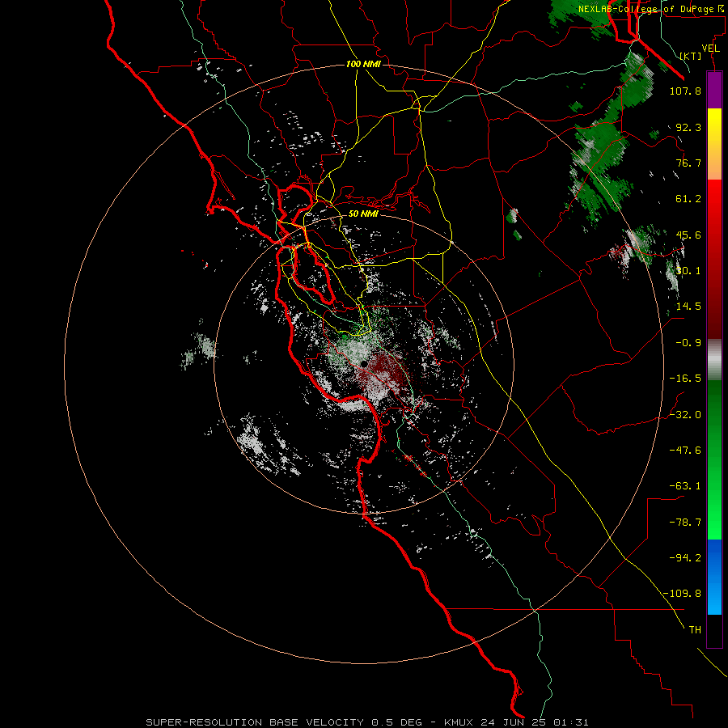Image resolution: width=728 pixels, height=728 pixels.
Task: Click the 76.7 legend value
Action: 688,163
